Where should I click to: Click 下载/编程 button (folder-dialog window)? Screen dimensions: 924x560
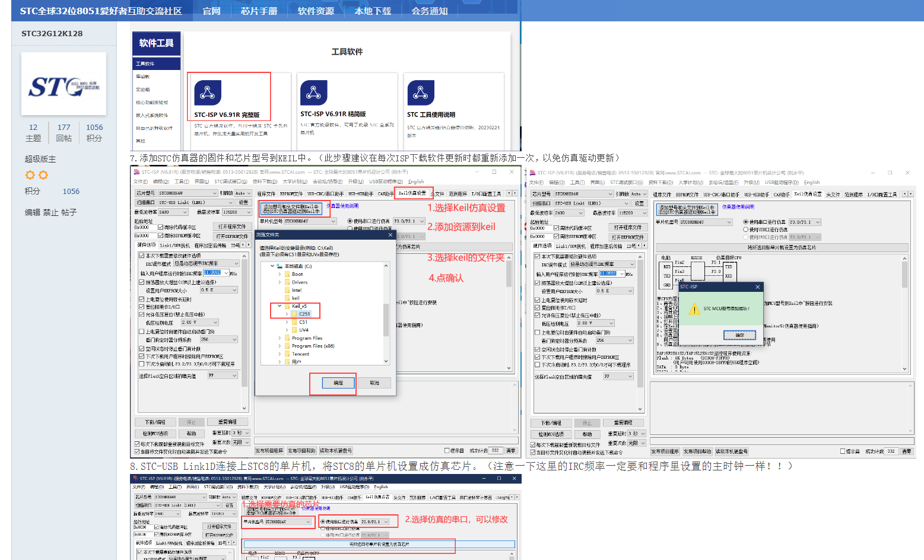click(x=155, y=422)
